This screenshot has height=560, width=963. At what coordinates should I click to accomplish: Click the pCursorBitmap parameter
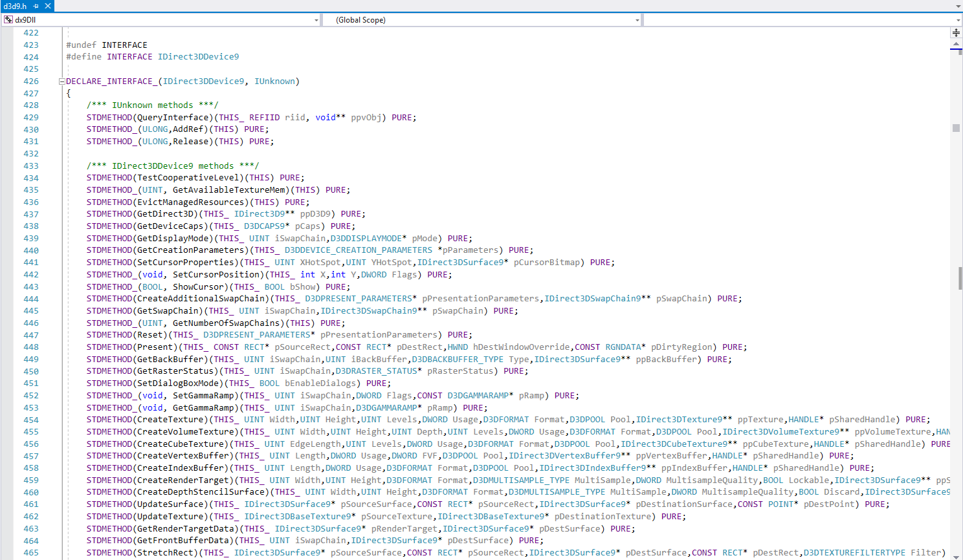click(547, 263)
